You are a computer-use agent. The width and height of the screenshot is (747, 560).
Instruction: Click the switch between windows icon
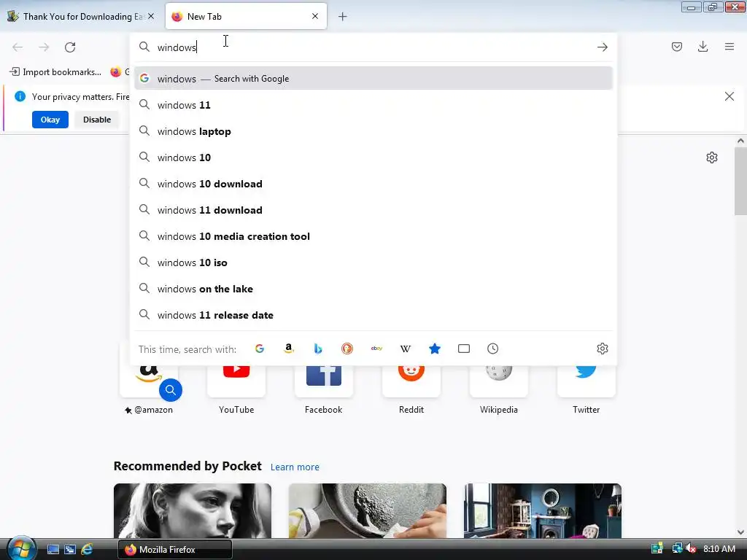click(x=70, y=550)
